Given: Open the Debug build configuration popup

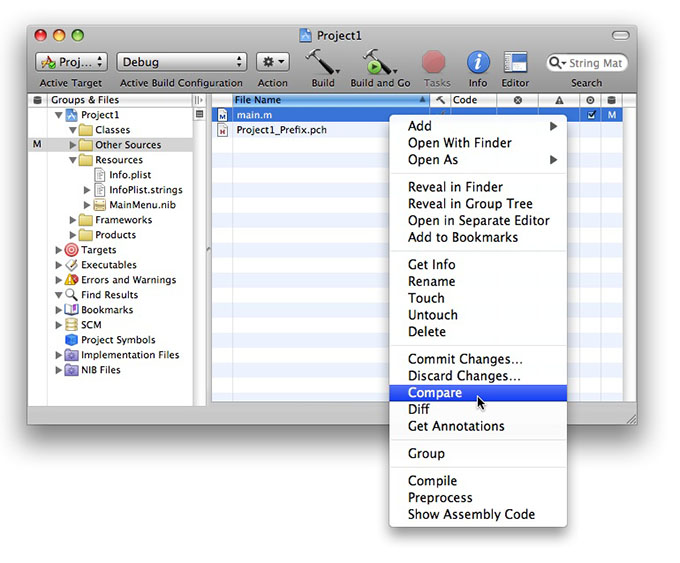Looking at the screenshot, I should pos(182,62).
